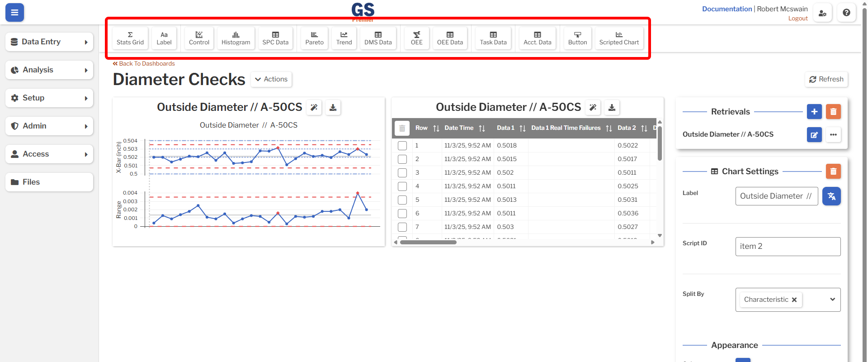Go back to dashboards link
The image size is (868, 362).
coord(144,64)
